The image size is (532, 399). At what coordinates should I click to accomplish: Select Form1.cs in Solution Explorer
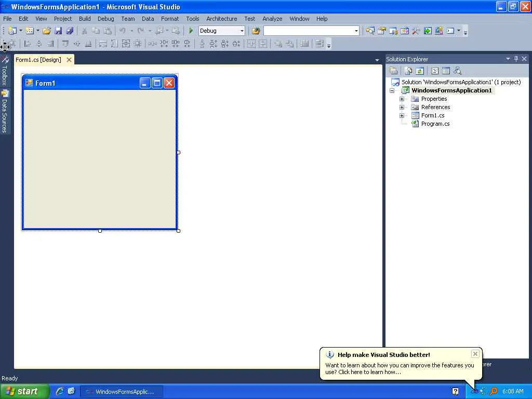coord(433,116)
